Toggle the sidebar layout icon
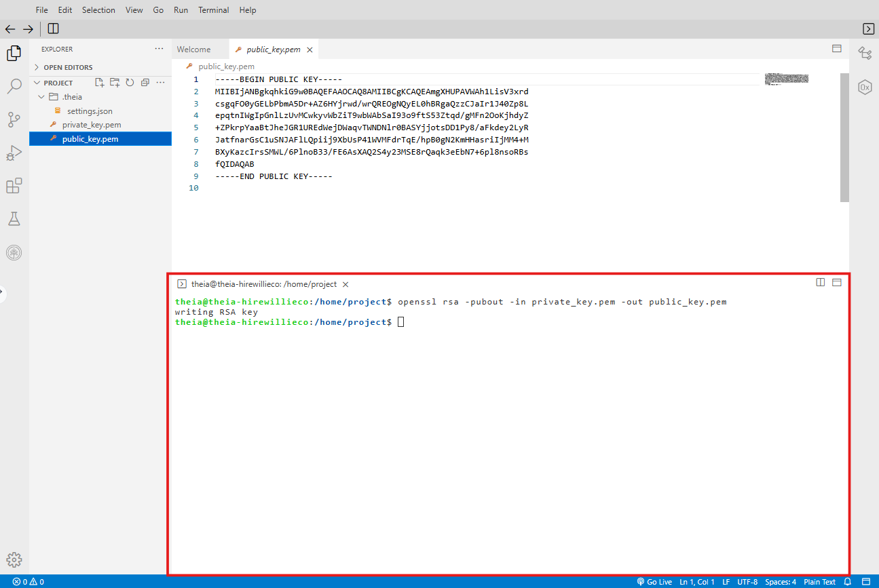Viewport: 879px width, 588px height. (53, 28)
